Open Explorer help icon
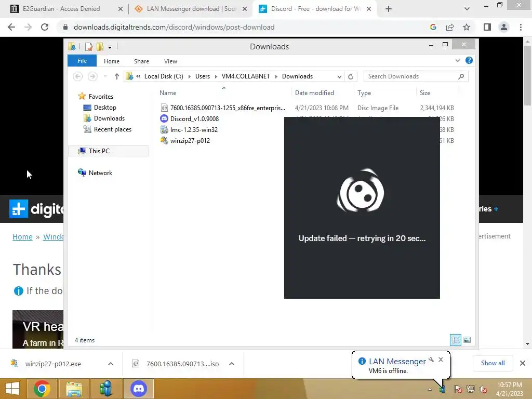 point(469,60)
